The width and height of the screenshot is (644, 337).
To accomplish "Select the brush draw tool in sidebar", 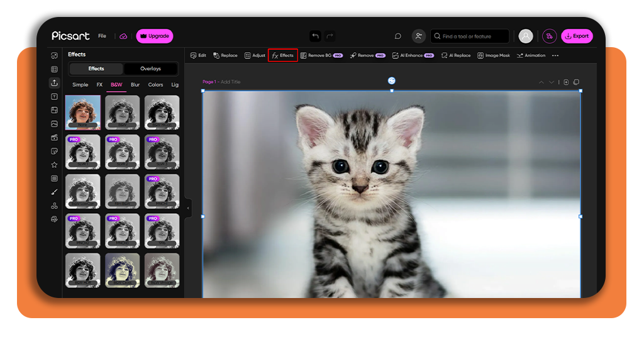I will [x=54, y=192].
